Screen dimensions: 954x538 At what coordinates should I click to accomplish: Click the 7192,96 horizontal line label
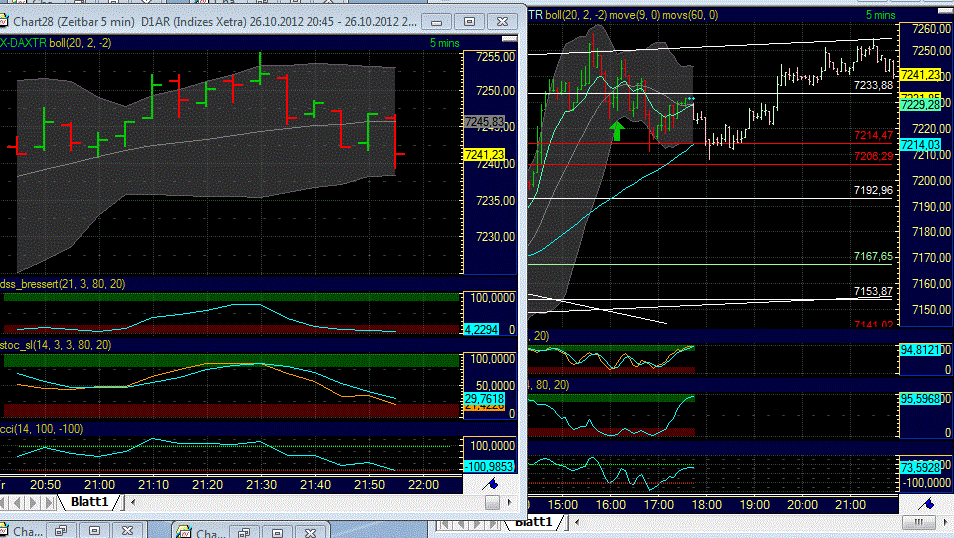873,190
